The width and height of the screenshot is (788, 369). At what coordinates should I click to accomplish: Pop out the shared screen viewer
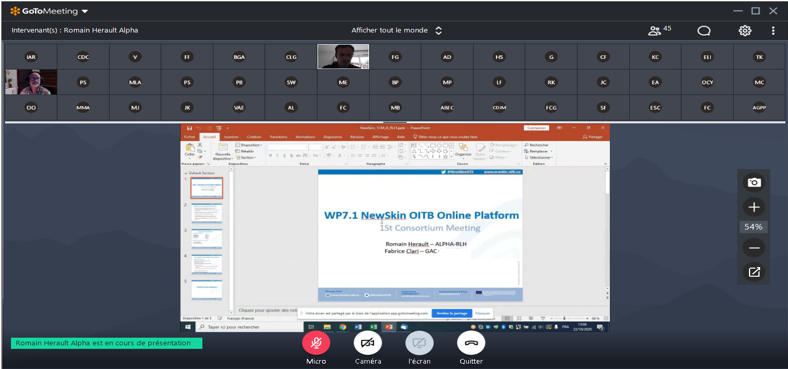[754, 272]
